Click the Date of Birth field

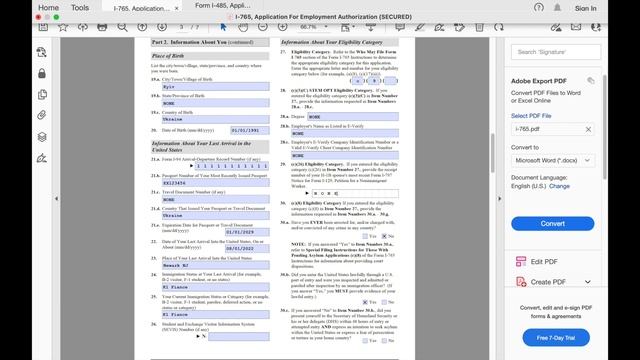(250, 130)
